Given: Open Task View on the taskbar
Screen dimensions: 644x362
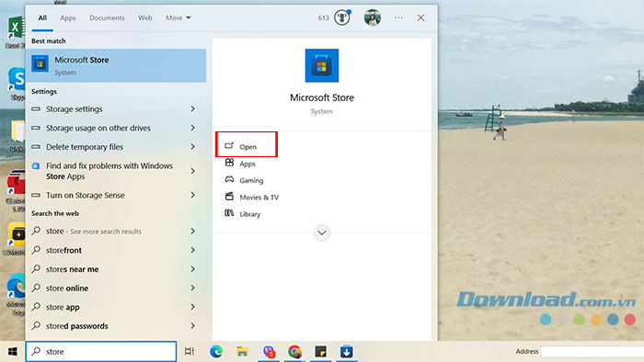Looking at the screenshot, I should (189, 351).
